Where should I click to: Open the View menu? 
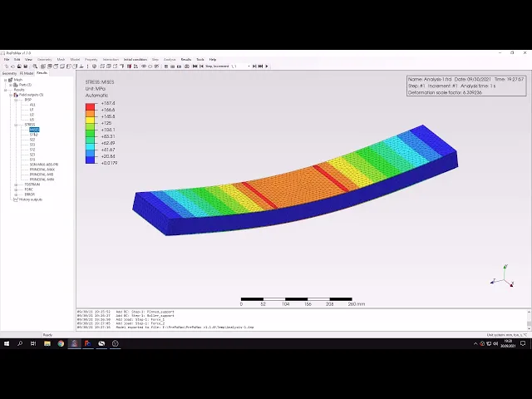pyautogui.click(x=28, y=59)
